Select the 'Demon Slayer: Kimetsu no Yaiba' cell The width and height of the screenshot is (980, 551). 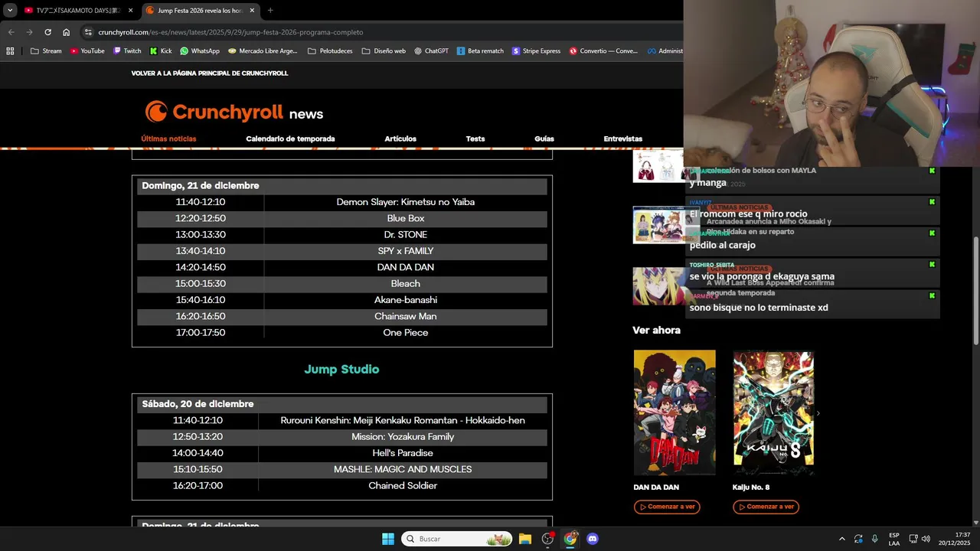coord(406,202)
